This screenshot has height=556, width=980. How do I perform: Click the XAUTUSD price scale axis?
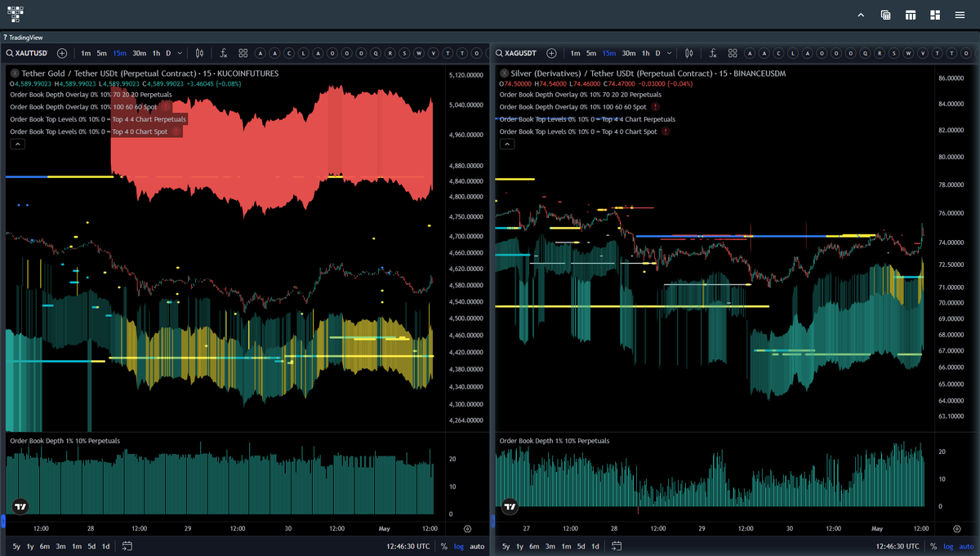466,249
